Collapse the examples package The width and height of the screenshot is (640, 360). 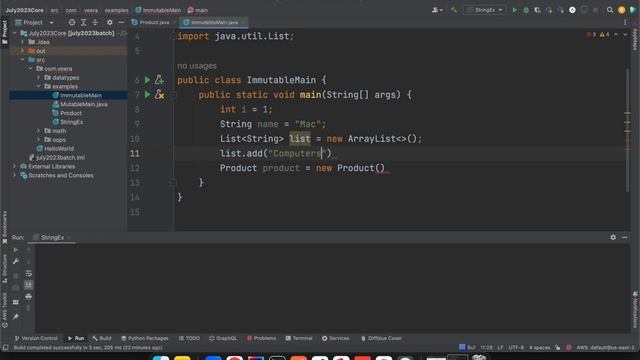(x=38, y=87)
